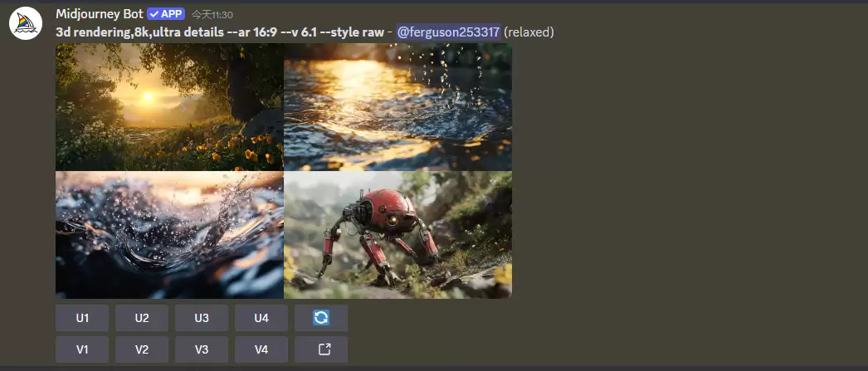868x371 pixels.
Task: Click the message timestamp 11:30
Action: click(x=212, y=15)
